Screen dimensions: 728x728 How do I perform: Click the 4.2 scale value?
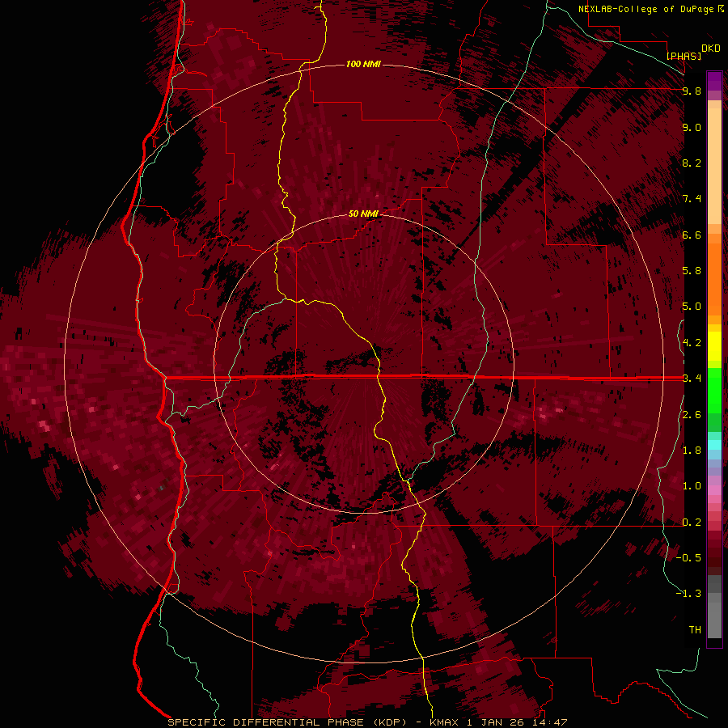click(x=692, y=343)
